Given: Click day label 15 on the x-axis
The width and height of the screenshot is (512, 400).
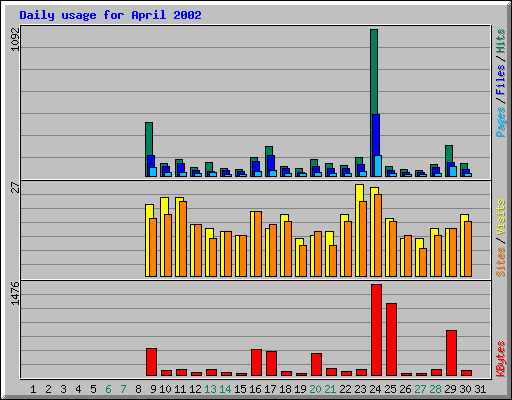Looking at the screenshot, I should tap(240, 389).
